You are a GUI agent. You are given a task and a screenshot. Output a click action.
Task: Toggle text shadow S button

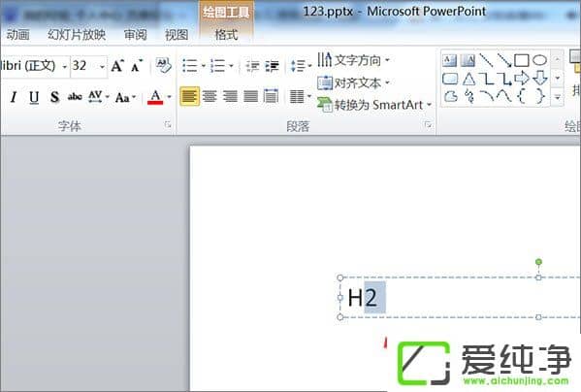click(54, 97)
